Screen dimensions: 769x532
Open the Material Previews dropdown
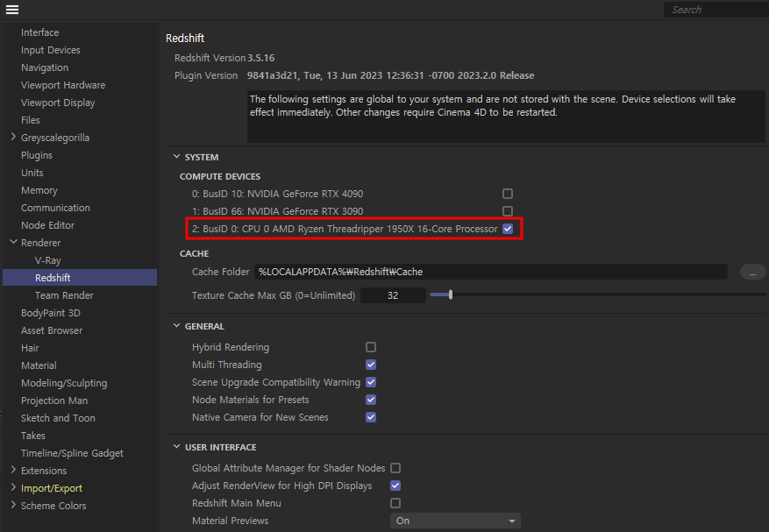pyautogui.click(x=455, y=521)
